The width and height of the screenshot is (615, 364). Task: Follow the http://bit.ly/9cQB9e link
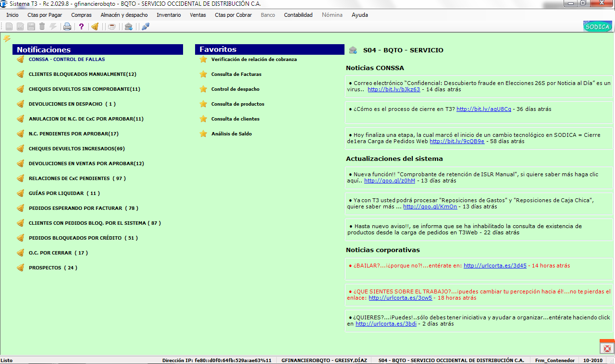pos(457,141)
